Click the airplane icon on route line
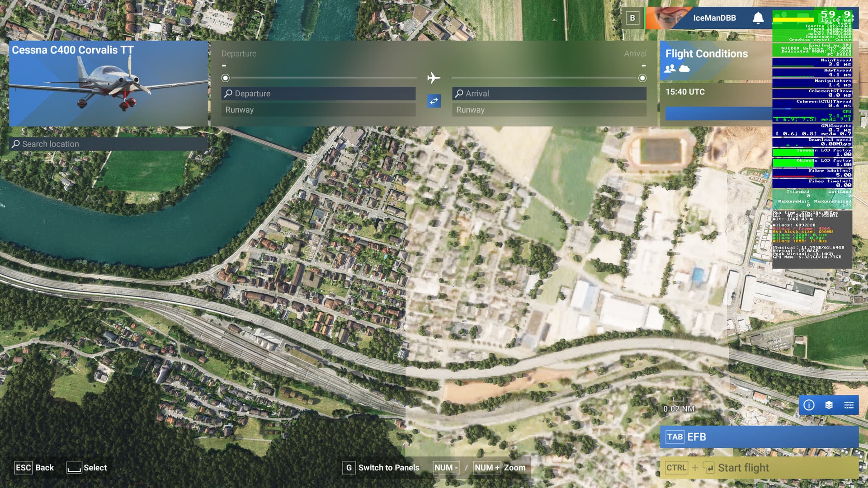Image resolution: width=868 pixels, height=488 pixels. pos(434,78)
